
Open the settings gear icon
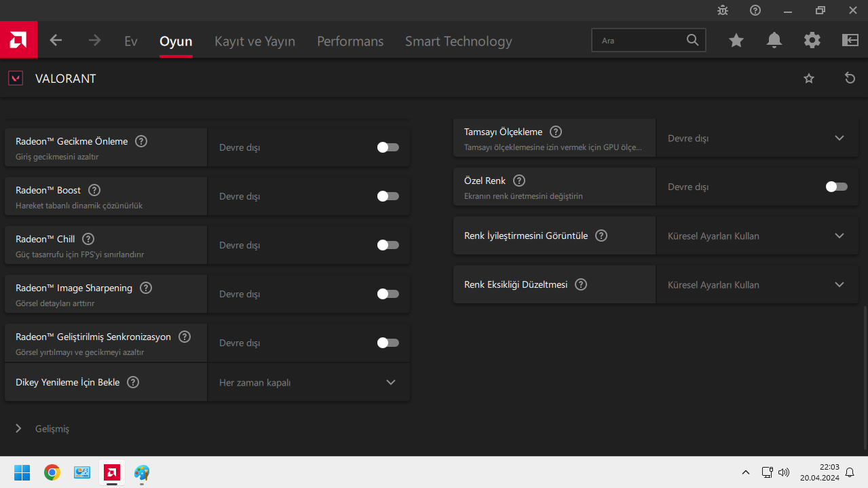pyautogui.click(x=812, y=41)
